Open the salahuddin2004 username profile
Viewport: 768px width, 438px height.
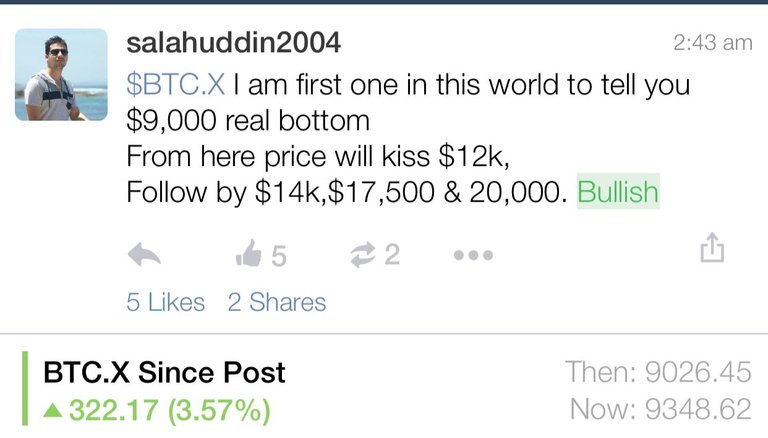[233, 43]
